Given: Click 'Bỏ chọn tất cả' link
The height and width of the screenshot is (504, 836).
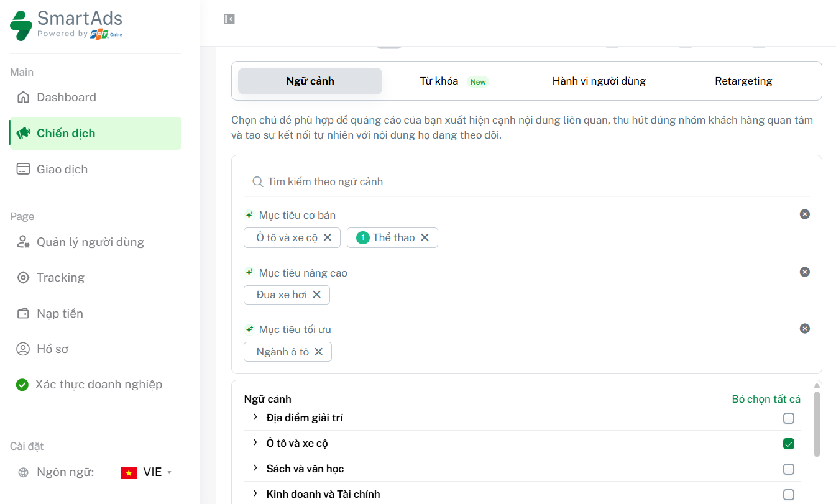Looking at the screenshot, I should pos(766,399).
